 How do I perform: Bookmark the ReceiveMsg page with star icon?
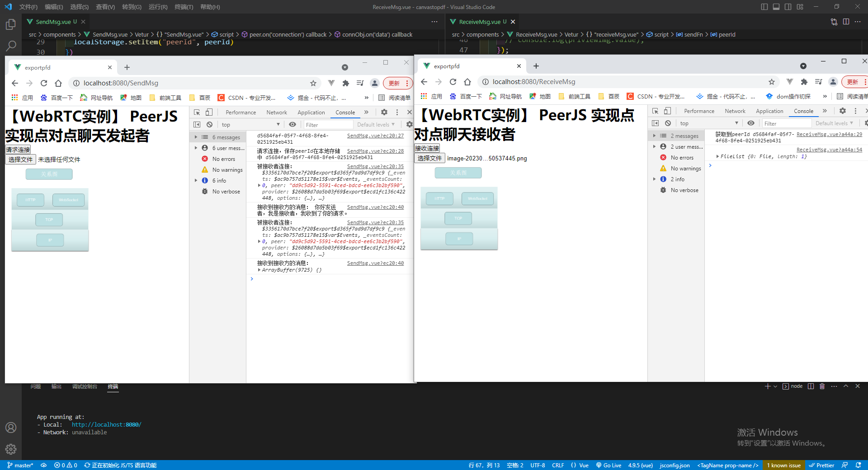click(x=772, y=82)
